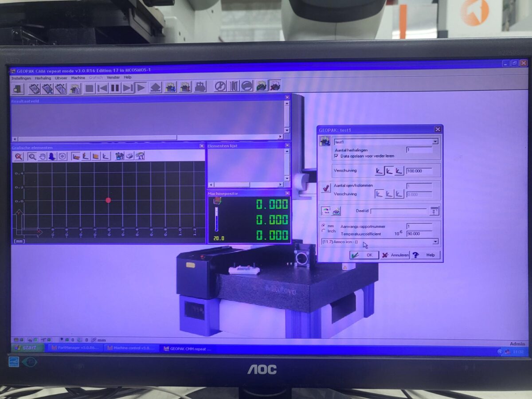Click the Temperatuurcoefficient field showing 90.000
The height and width of the screenshot is (399, 532).
tap(419, 234)
